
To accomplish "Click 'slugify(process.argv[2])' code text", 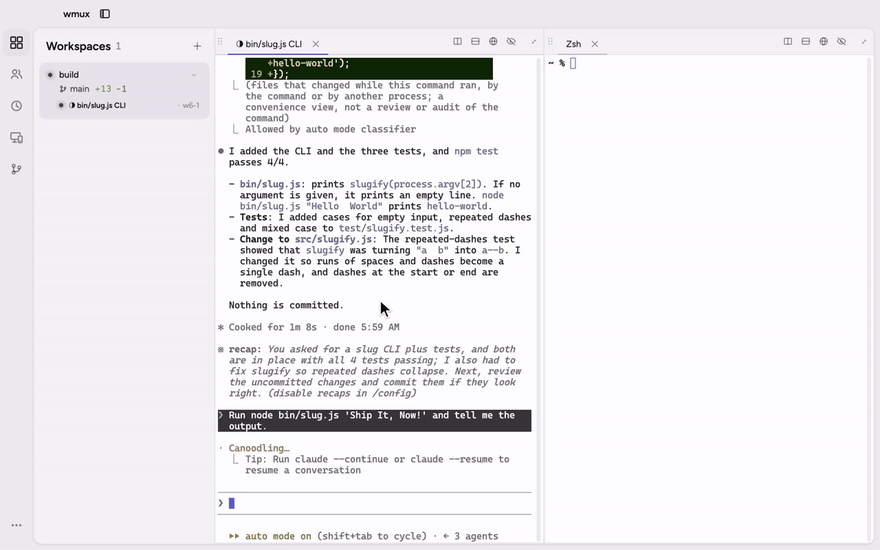I will pyautogui.click(x=415, y=184).
